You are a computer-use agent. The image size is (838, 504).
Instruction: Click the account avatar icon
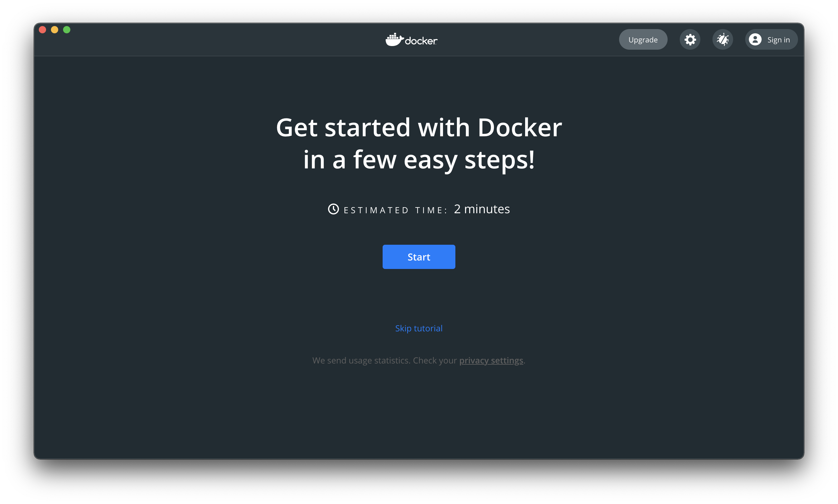click(755, 40)
